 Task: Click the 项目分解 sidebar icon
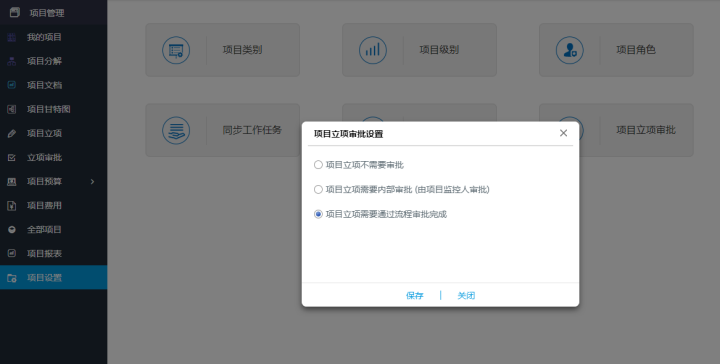click(x=12, y=61)
